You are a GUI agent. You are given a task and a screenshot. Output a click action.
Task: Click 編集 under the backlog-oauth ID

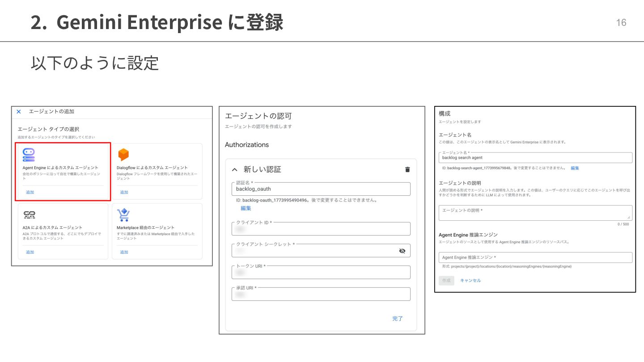click(246, 208)
